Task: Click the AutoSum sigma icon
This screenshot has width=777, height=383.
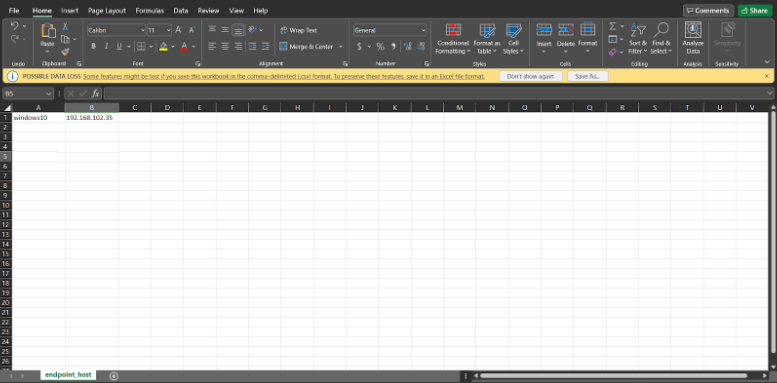Action: tap(613, 26)
